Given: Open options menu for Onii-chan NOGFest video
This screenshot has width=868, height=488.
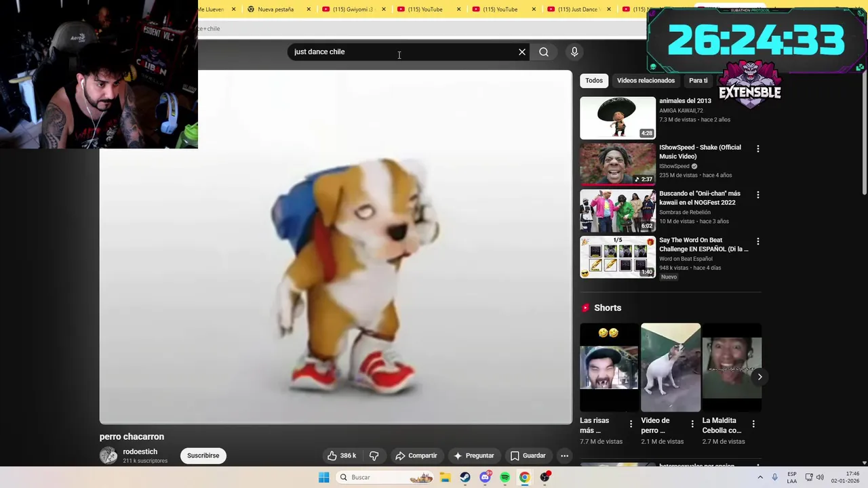Looking at the screenshot, I should click(x=758, y=195).
